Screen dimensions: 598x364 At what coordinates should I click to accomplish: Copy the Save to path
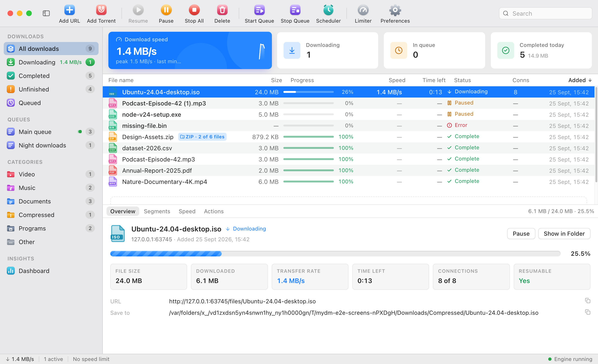[587, 312]
